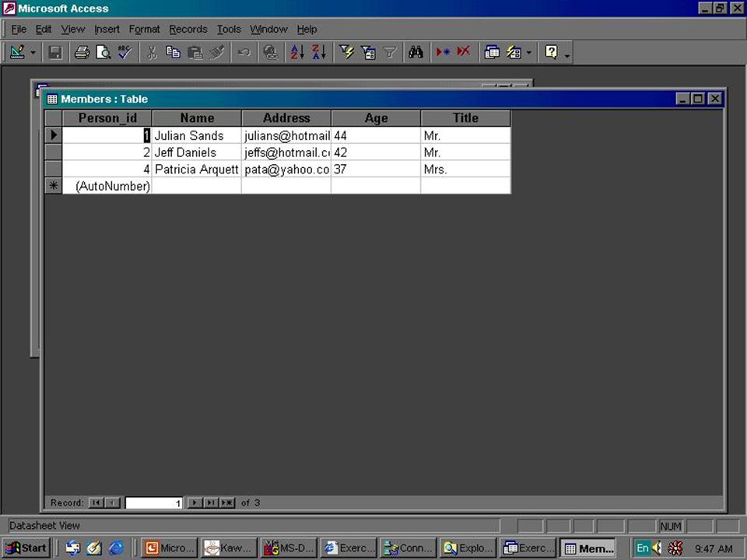Click the New Object AutoForm icon

click(514, 52)
